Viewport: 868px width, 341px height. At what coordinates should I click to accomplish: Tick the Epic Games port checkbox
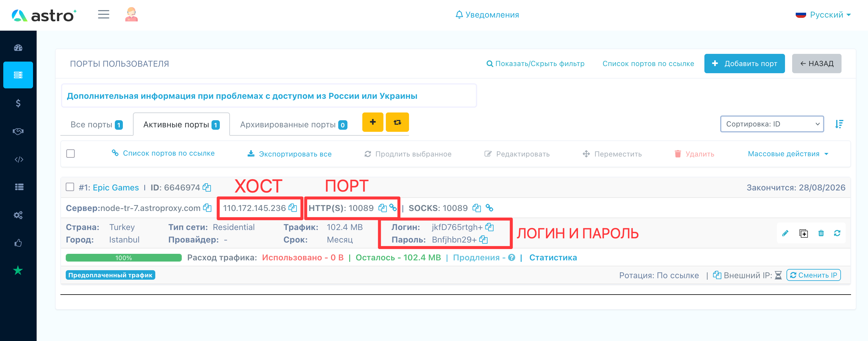[70, 187]
